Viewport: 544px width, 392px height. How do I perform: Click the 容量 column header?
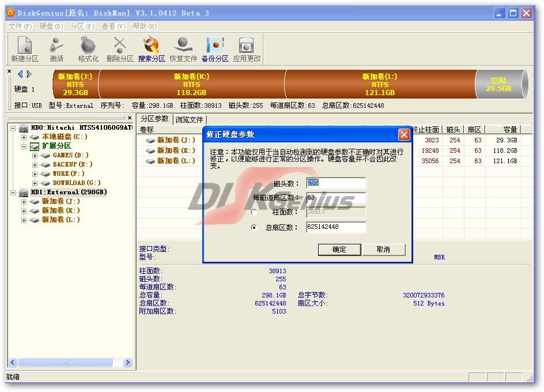point(503,130)
